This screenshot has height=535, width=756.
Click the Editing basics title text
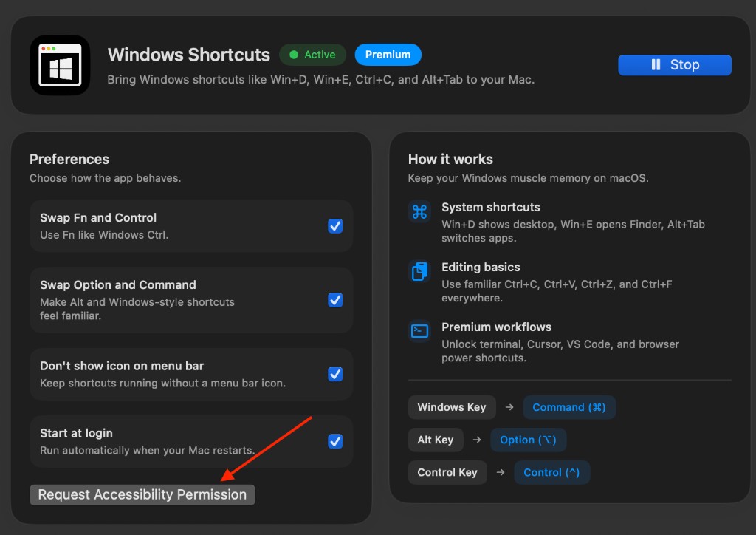tap(481, 267)
